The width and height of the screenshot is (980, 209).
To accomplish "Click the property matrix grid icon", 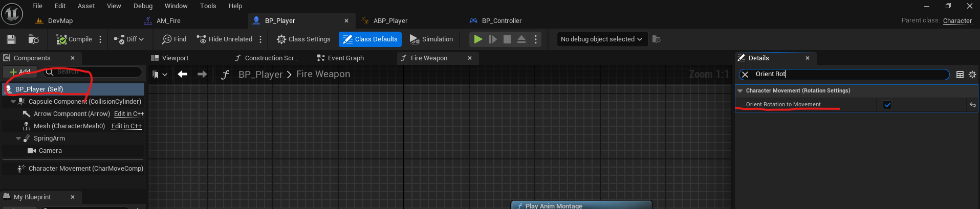I will pos(960,75).
